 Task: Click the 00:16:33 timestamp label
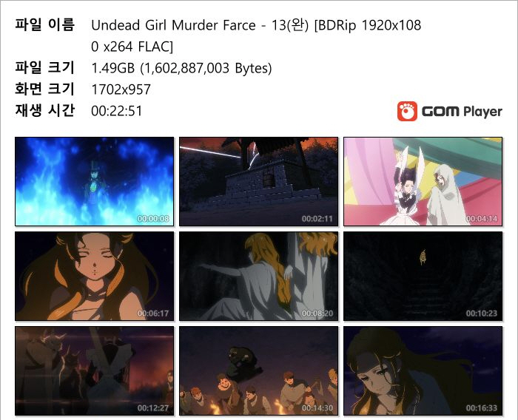click(x=481, y=407)
